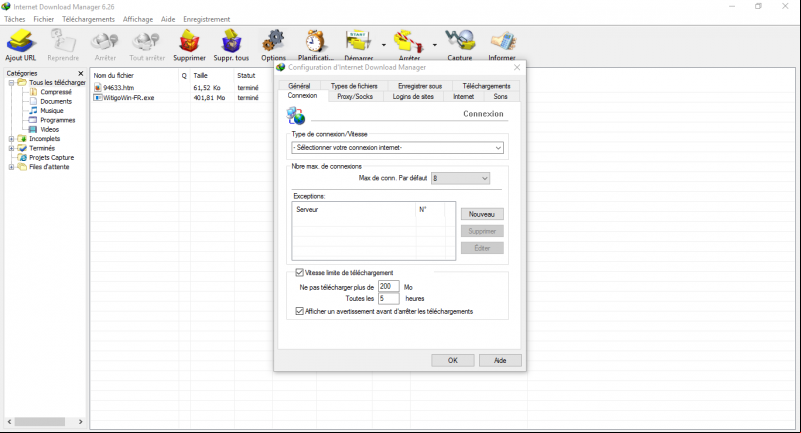Open the Tâches menu

(15, 19)
